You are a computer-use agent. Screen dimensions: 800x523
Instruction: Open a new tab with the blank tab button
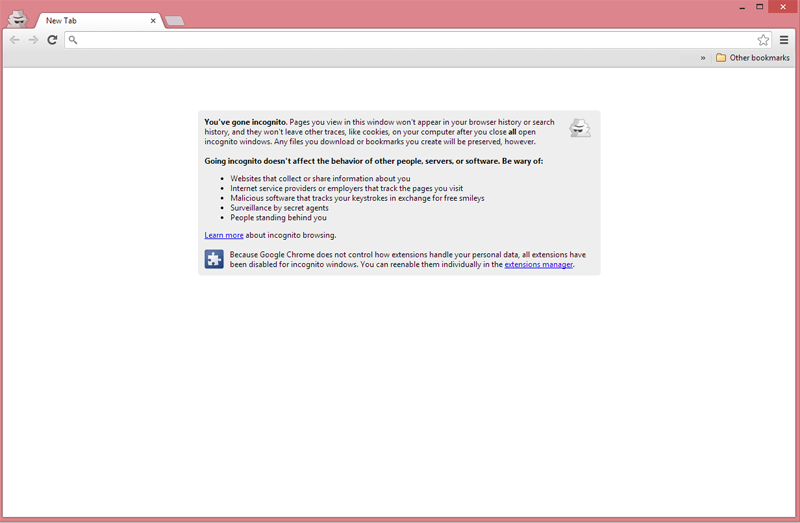pyautogui.click(x=174, y=21)
